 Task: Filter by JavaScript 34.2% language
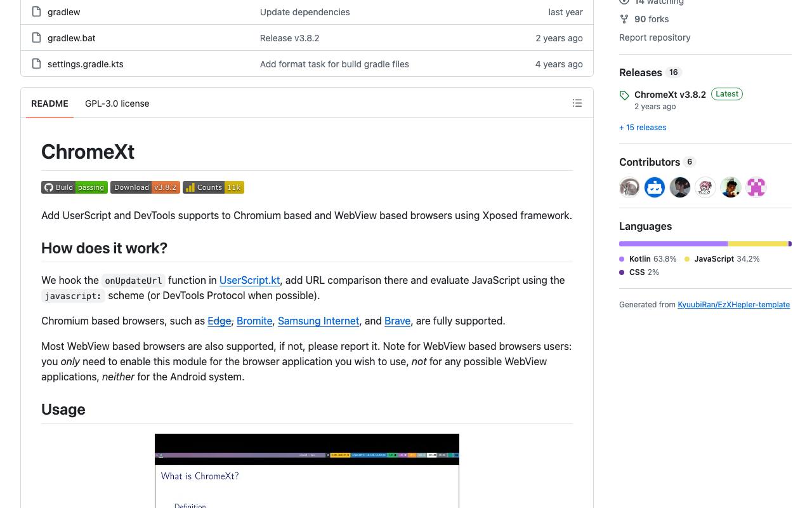(x=722, y=259)
